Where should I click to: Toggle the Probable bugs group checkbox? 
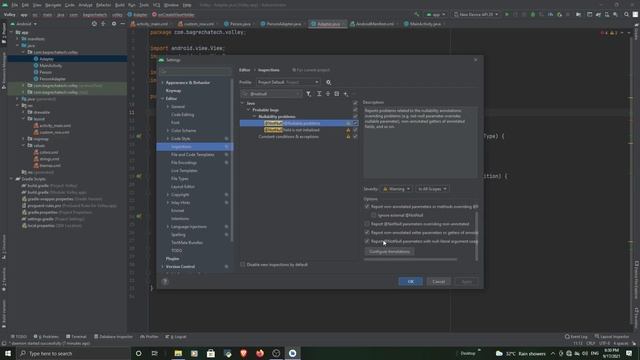coord(355,110)
